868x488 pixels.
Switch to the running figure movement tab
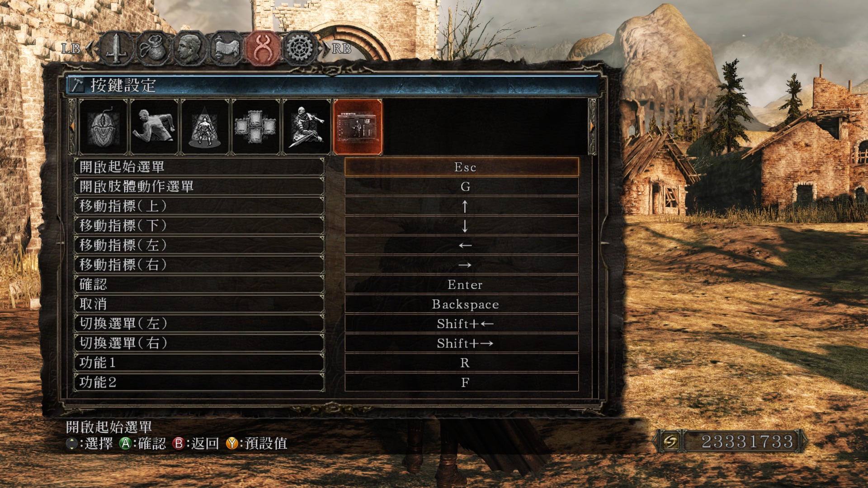click(154, 127)
